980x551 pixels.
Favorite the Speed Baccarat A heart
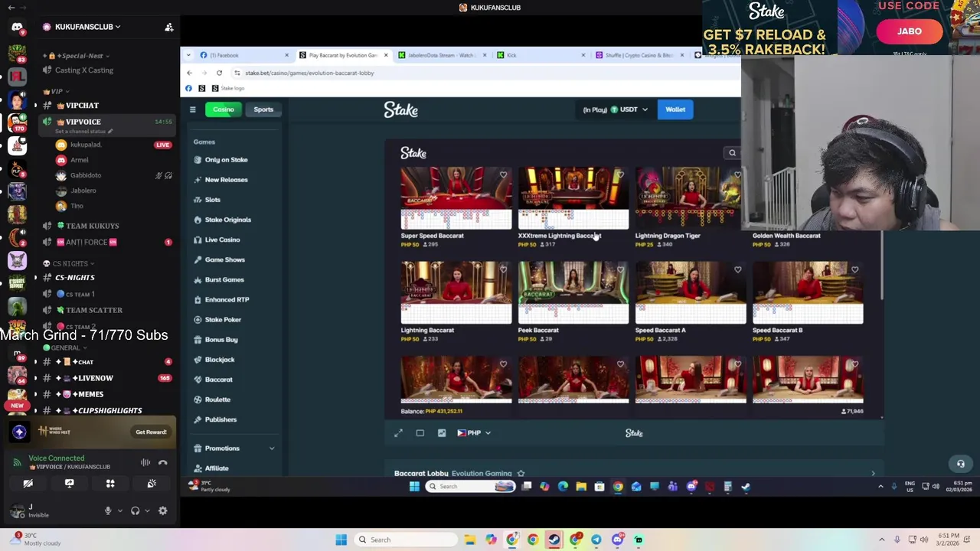tap(737, 269)
